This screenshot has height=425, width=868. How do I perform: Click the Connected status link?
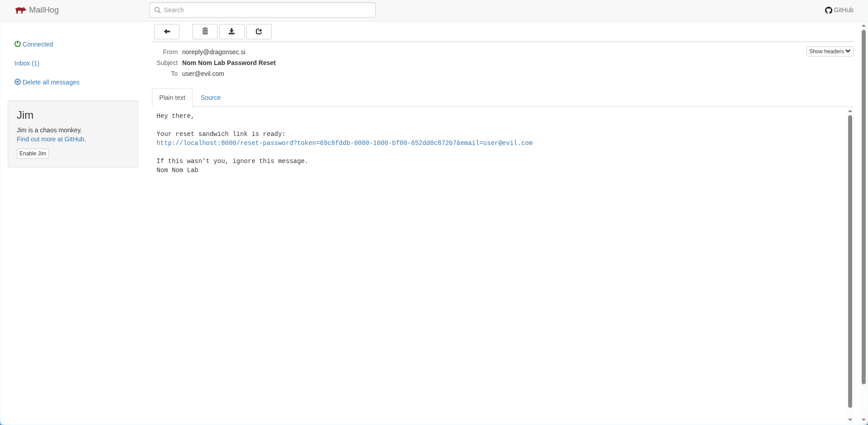[x=38, y=44]
